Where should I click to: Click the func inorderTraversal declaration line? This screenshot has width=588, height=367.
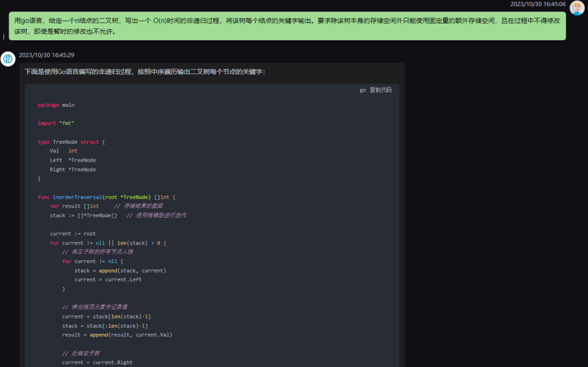tap(107, 197)
